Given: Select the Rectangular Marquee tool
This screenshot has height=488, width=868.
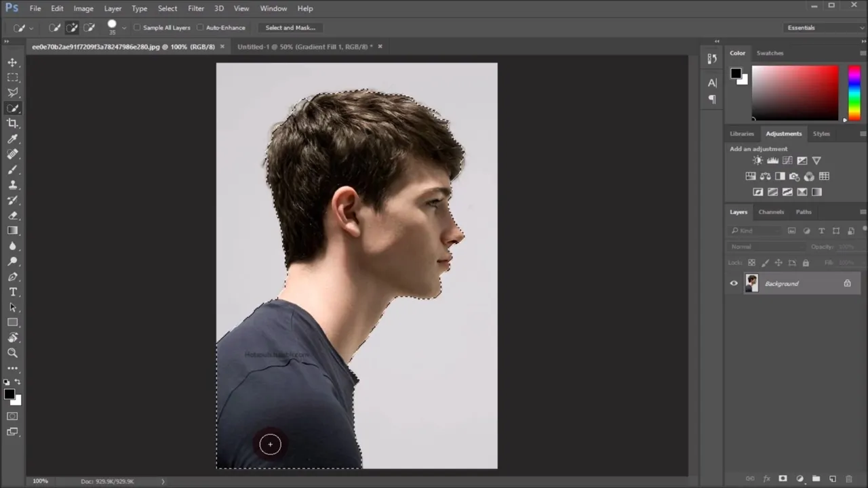Looking at the screenshot, I should coord(13,77).
